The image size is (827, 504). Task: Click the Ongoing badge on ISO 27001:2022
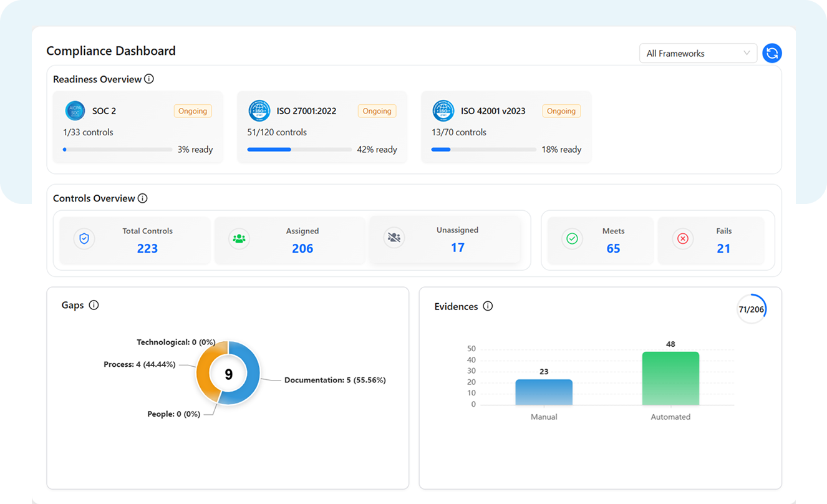tap(377, 111)
